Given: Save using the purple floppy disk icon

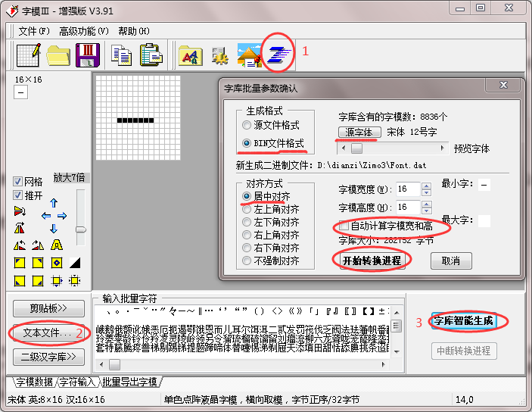Looking at the screenshot, I should point(88,55).
